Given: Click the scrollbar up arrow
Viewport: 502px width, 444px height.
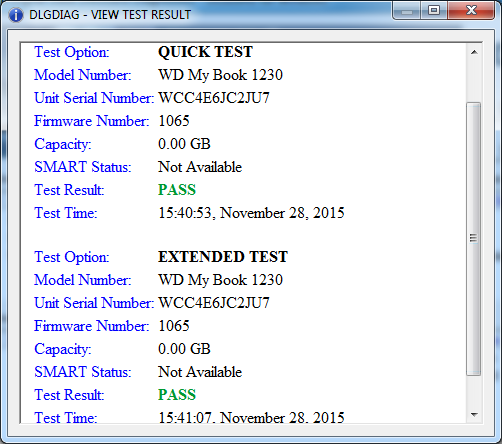Looking at the screenshot, I should click(x=474, y=52).
